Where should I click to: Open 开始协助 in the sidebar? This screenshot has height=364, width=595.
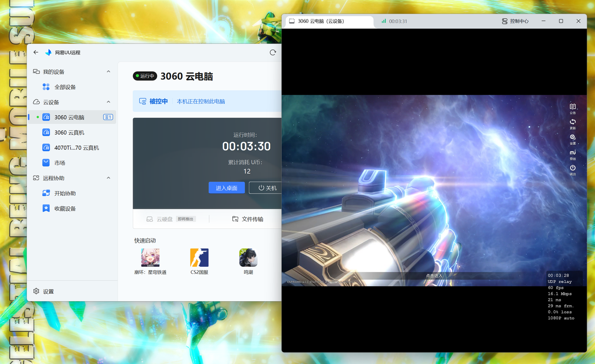[72, 193]
